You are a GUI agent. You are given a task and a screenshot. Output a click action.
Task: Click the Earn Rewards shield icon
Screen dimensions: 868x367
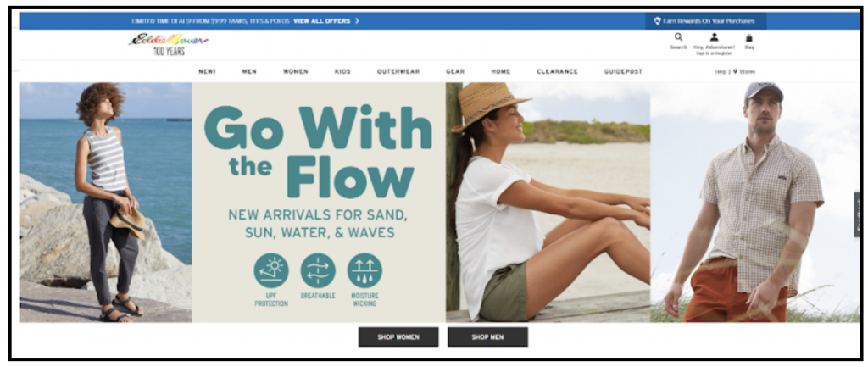[658, 21]
